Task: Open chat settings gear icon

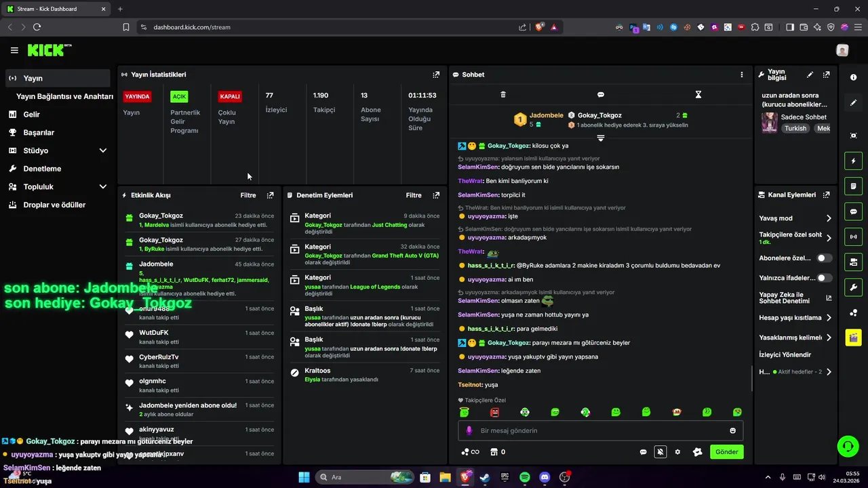Action: [x=677, y=452]
